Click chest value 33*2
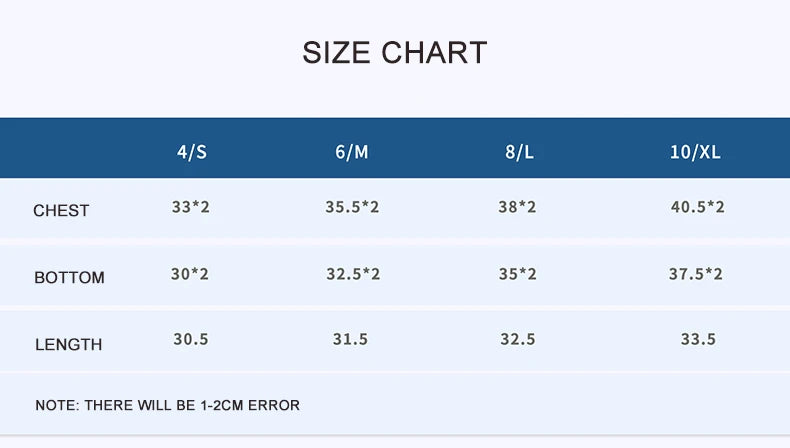This screenshot has width=790, height=448. point(190,208)
